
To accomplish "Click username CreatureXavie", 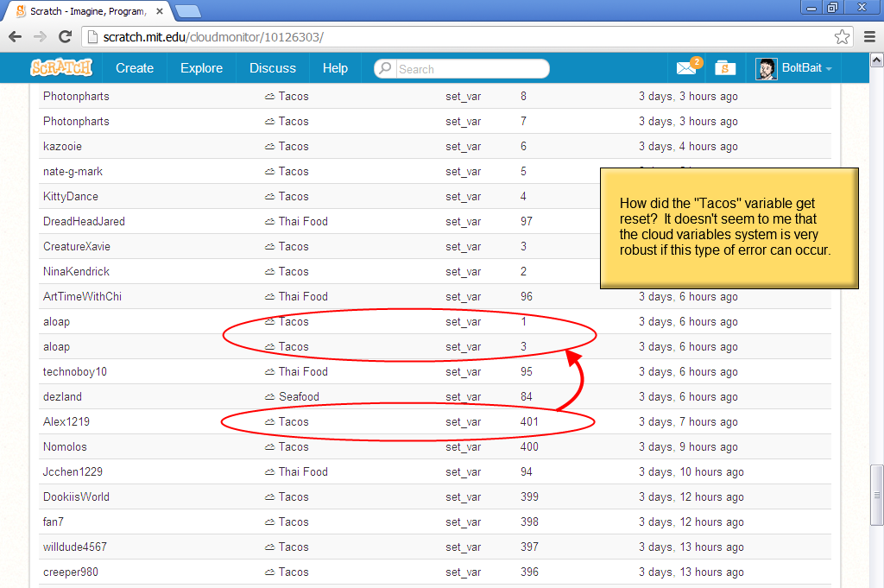I will click(77, 246).
